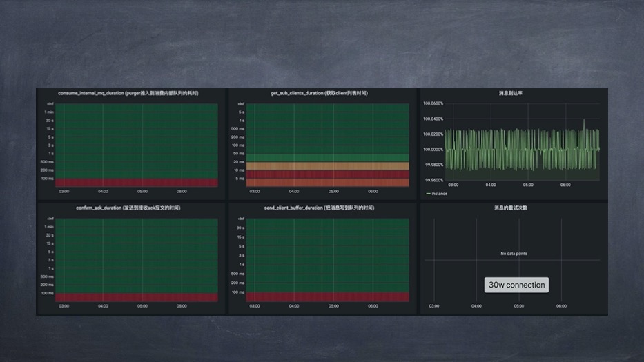Click 05:00 on the get_sub_clients_duration time axis

coord(333,192)
